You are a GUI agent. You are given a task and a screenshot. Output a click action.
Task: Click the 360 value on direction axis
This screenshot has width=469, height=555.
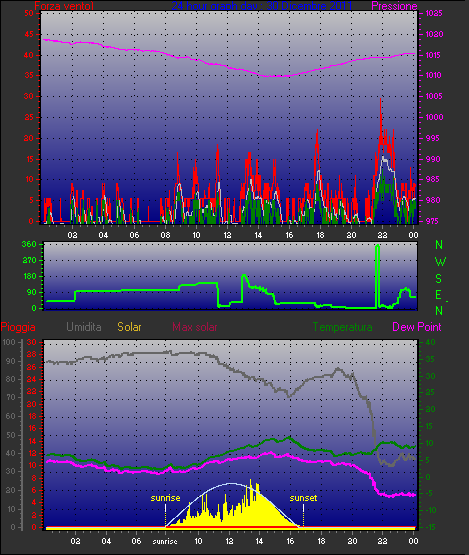(29, 244)
